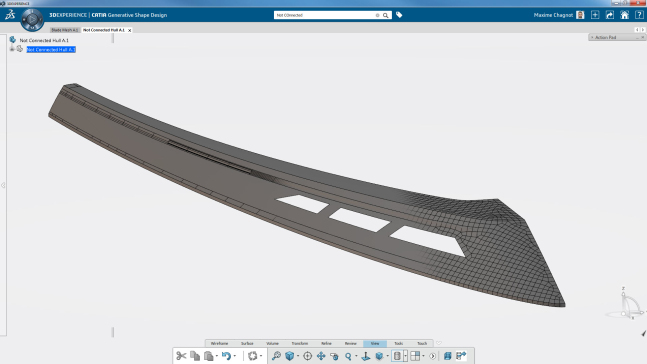Click the shaded cube view mode icon
The height and width of the screenshot is (364, 647).
pyautogui.click(x=379, y=356)
